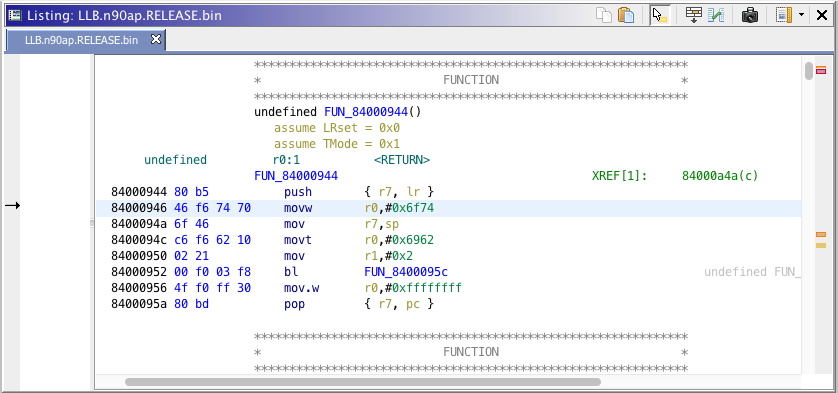Screen dimensions: 838x393
Task: Click FUN_84000944 in the function signature
Action: [366, 112]
